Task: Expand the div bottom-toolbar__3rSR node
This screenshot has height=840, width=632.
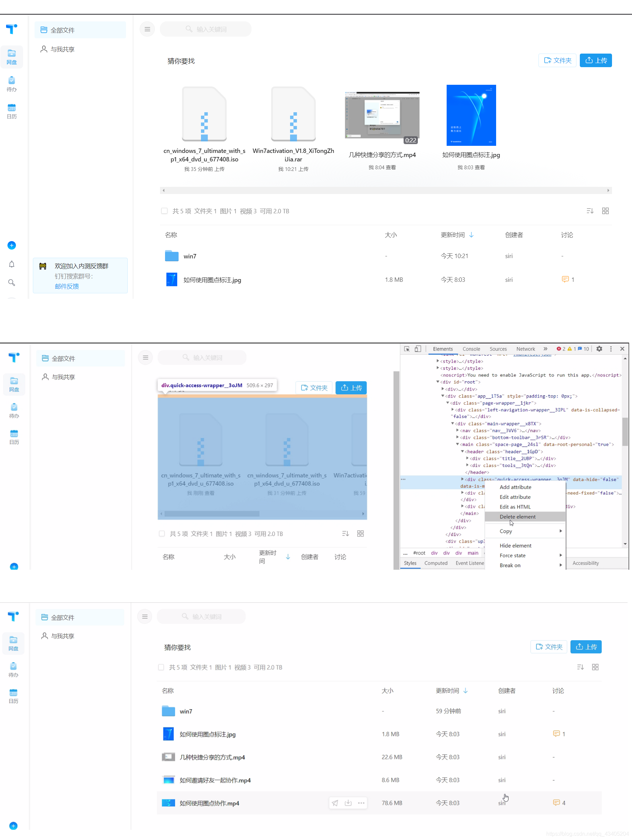Action: 457,437
